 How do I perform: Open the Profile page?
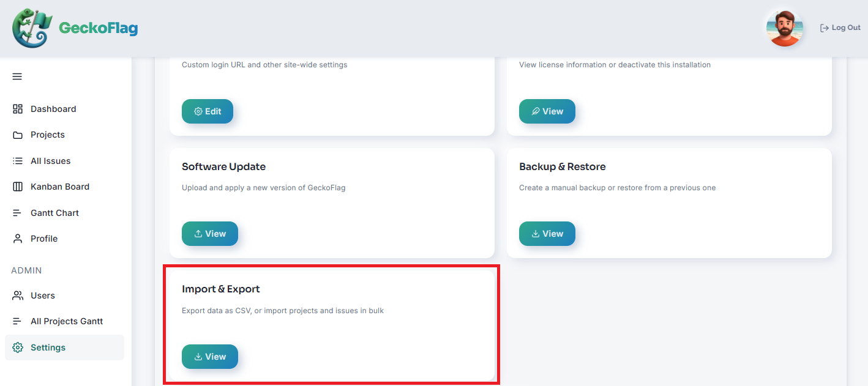(x=64, y=239)
